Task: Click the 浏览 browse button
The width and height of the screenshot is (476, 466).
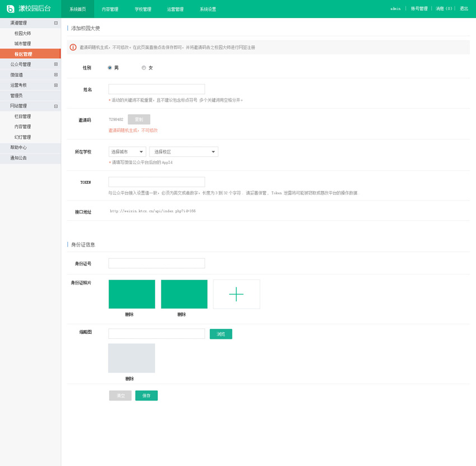Action: pos(221,334)
